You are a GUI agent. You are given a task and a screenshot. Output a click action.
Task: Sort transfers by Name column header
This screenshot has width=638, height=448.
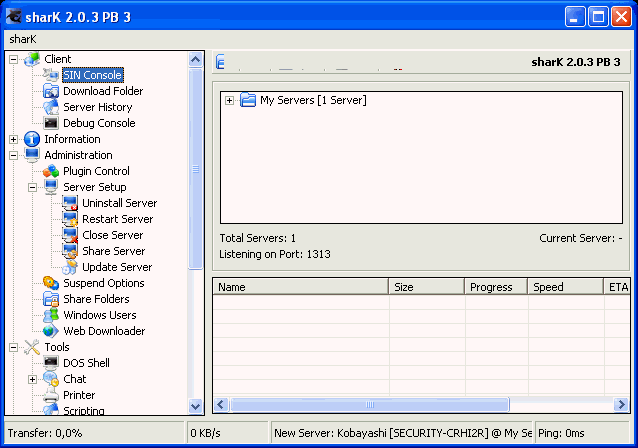tap(300, 287)
